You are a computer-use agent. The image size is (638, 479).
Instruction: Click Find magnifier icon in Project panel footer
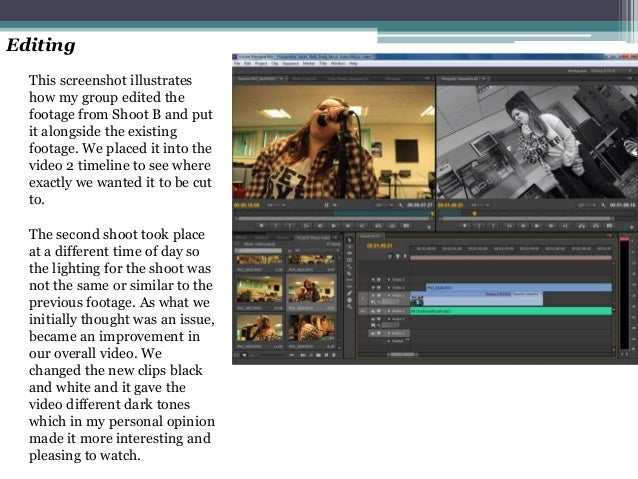coord(312,355)
